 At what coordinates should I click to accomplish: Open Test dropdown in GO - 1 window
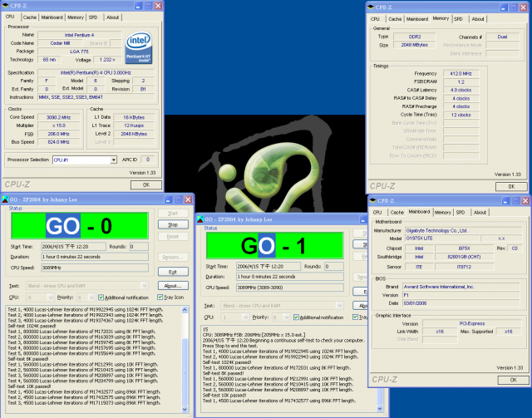click(x=339, y=306)
